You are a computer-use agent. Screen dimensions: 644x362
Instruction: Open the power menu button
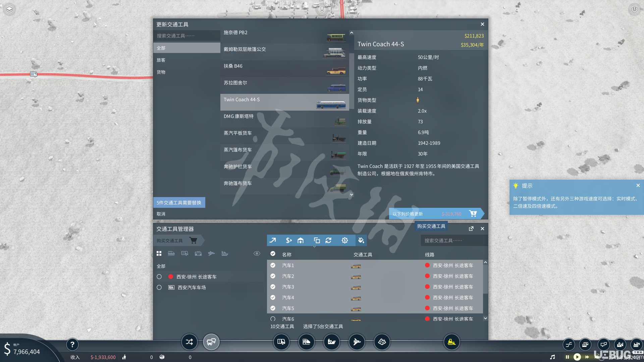[634, 9]
